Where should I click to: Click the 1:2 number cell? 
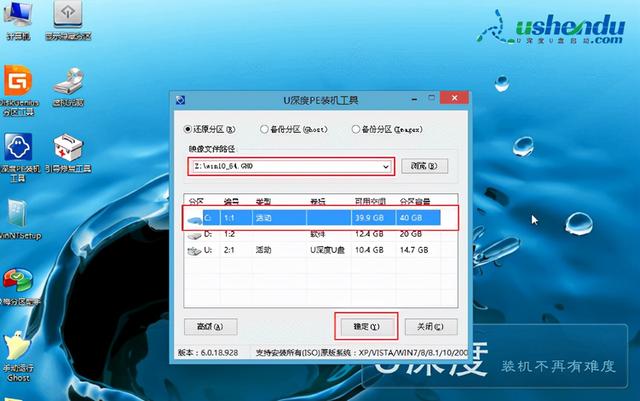coord(229,234)
